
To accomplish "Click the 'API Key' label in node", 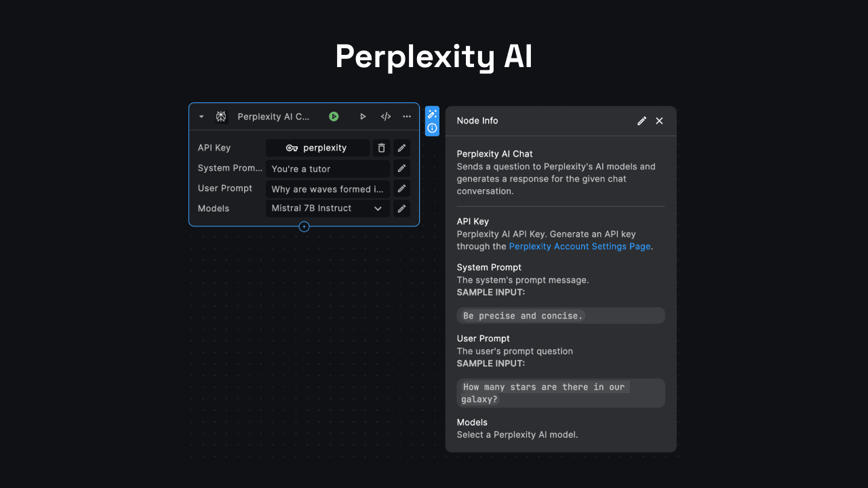I will (214, 148).
